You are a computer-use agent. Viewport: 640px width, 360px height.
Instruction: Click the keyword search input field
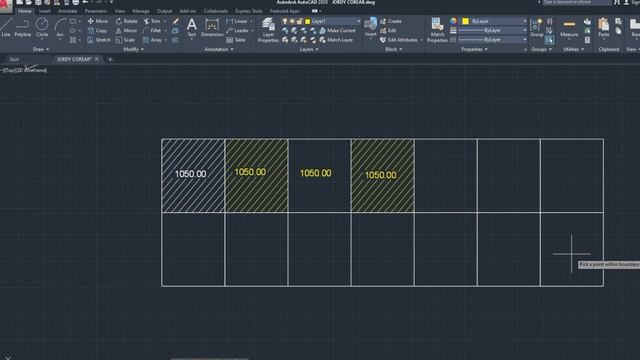coord(577,2)
